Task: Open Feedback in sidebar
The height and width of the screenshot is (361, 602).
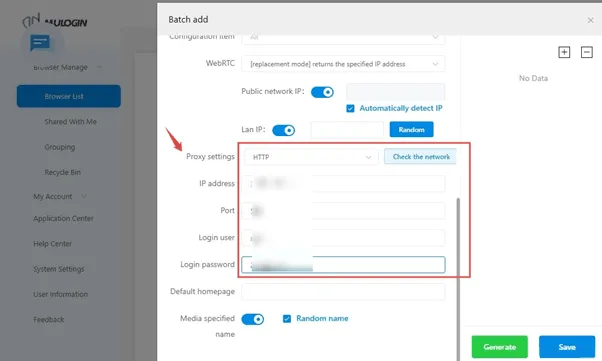Action: [x=48, y=320]
